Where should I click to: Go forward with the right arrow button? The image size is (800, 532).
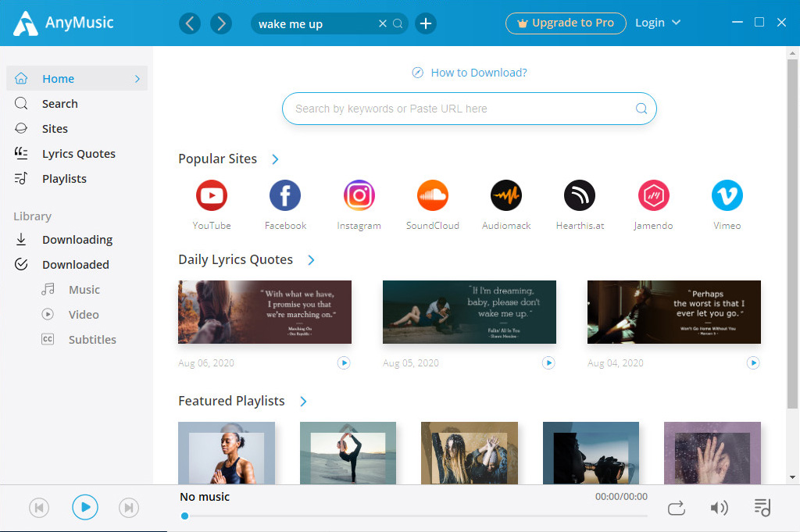221,23
